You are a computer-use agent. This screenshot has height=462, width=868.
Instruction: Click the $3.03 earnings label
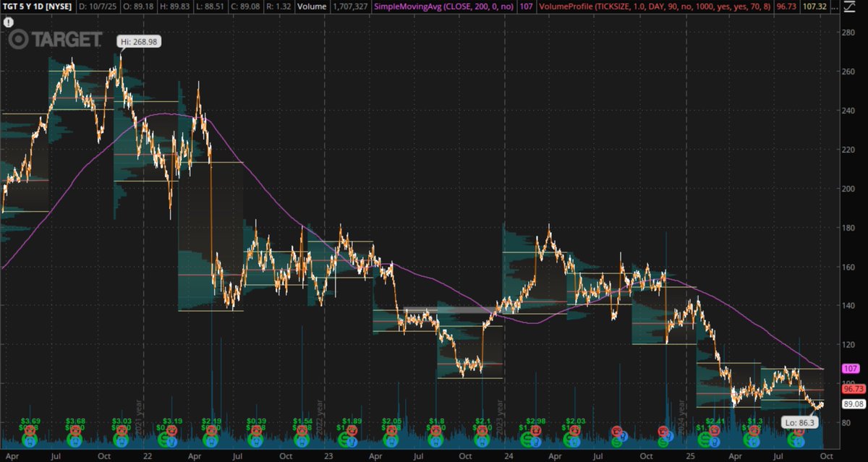[x=122, y=421]
